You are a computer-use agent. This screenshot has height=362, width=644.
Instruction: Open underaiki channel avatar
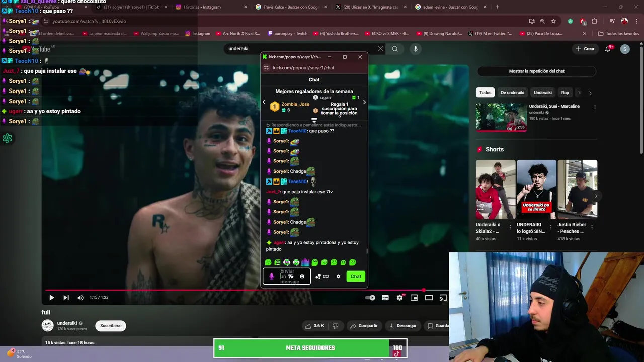47,326
